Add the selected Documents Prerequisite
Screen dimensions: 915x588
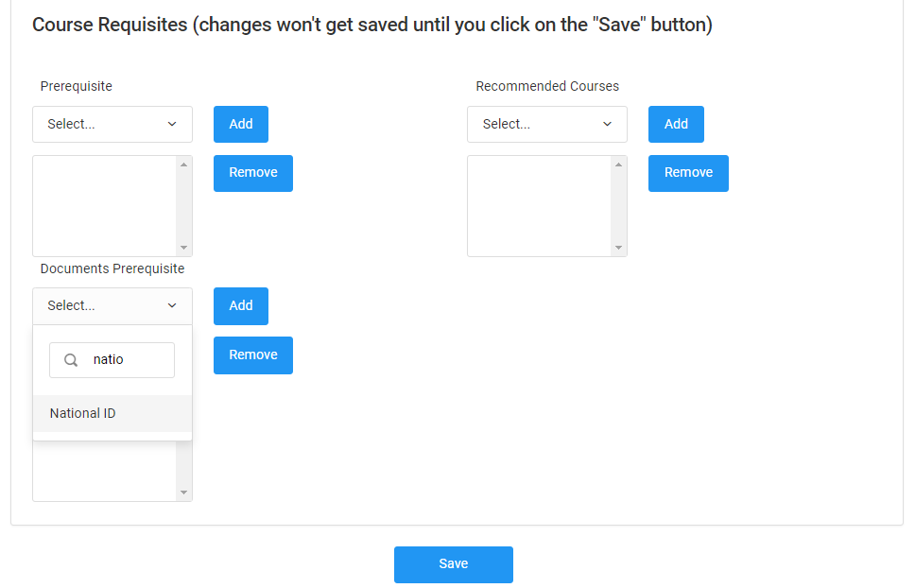[241, 306]
